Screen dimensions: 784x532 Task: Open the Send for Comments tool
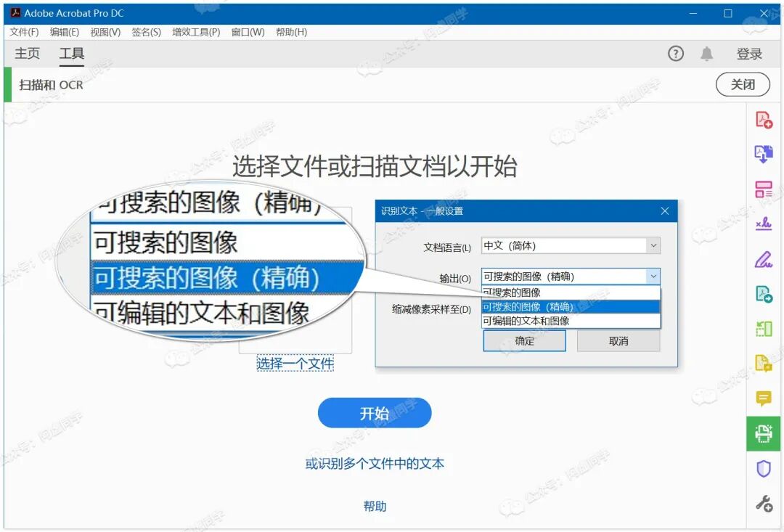pyautogui.click(x=764, y=364)
